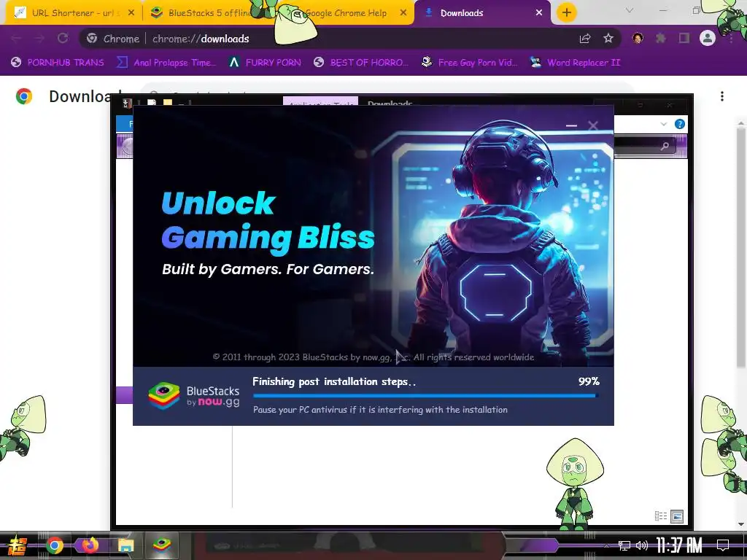
Task: Open the Chrome extensions puzzle icon
Action: coord(660,38)
